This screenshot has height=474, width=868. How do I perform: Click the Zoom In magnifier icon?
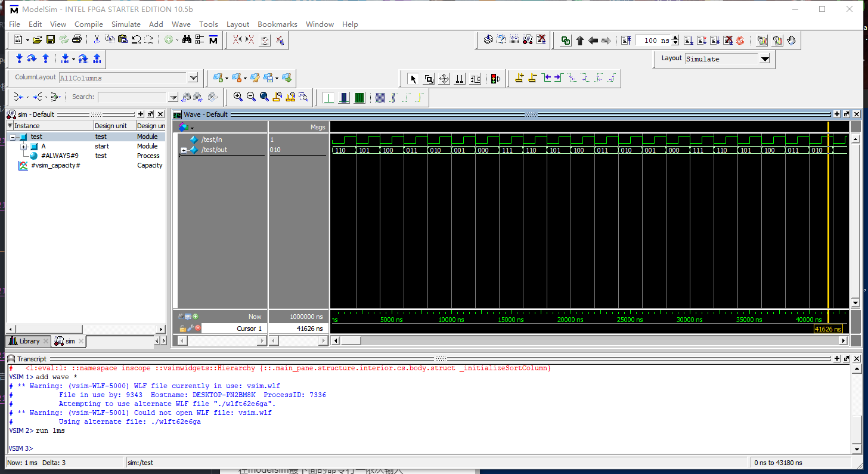coord(238,97)
